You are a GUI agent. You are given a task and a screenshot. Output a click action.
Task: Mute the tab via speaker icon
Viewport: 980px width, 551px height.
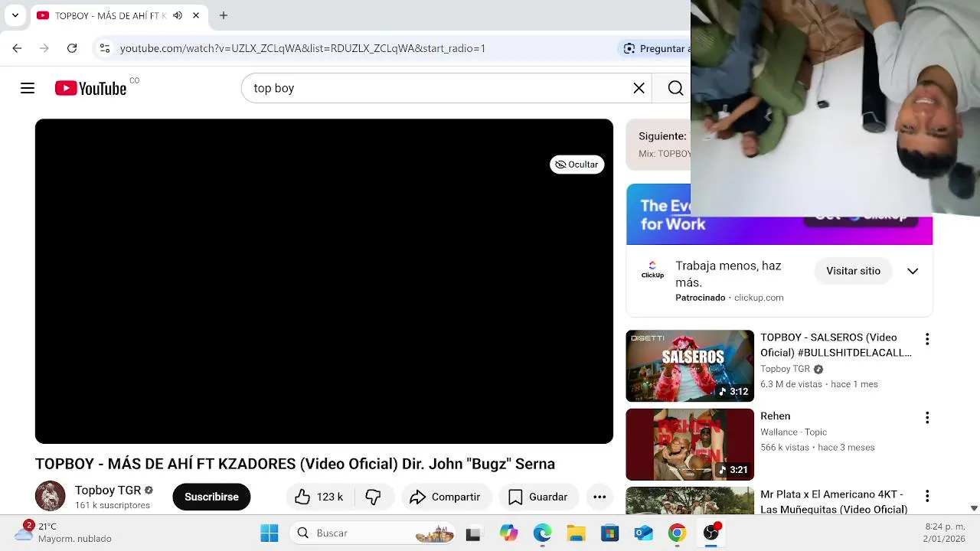178,15
